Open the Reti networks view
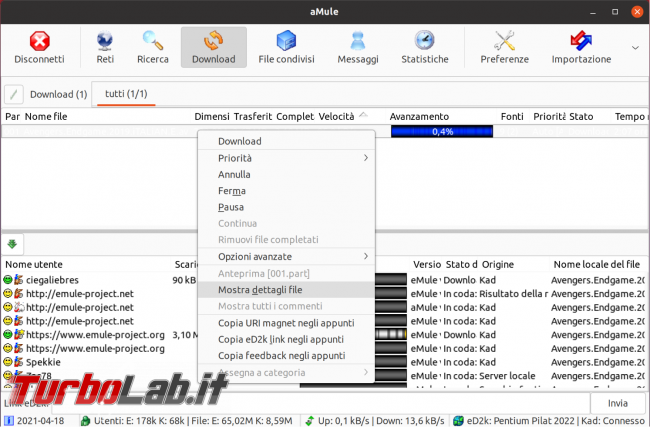650x427 pixels. coord(105,47)
